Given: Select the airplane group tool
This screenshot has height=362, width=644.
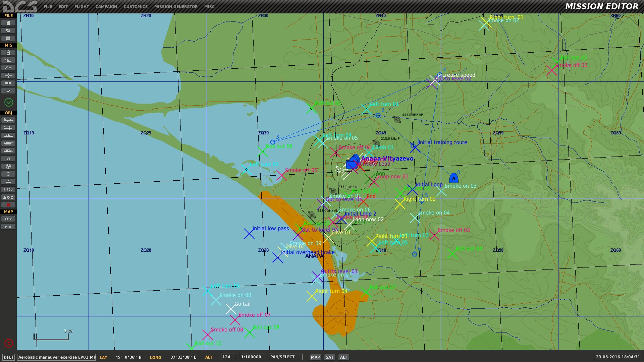Looking at the screenshot, I should tap(8, 120).
